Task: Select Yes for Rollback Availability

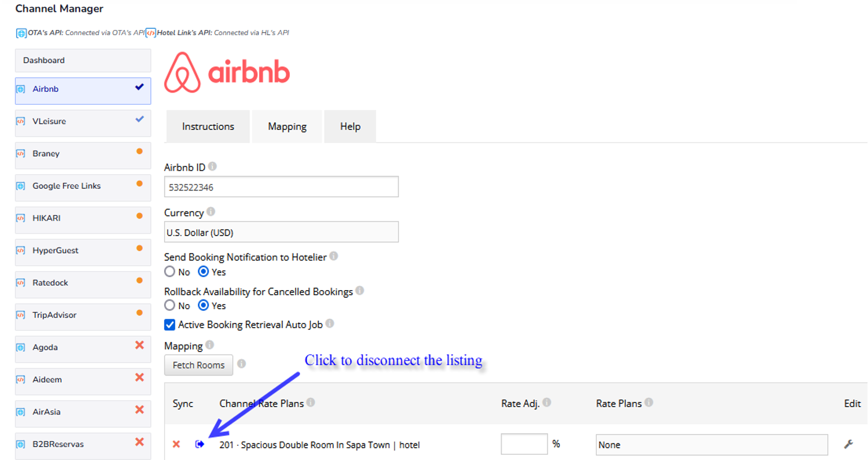Action: [x=203, y=305]
